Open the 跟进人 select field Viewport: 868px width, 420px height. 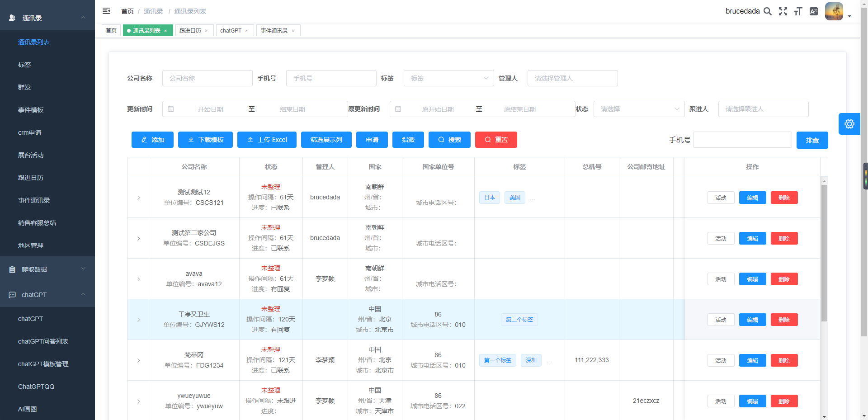[x=764, y=109]
